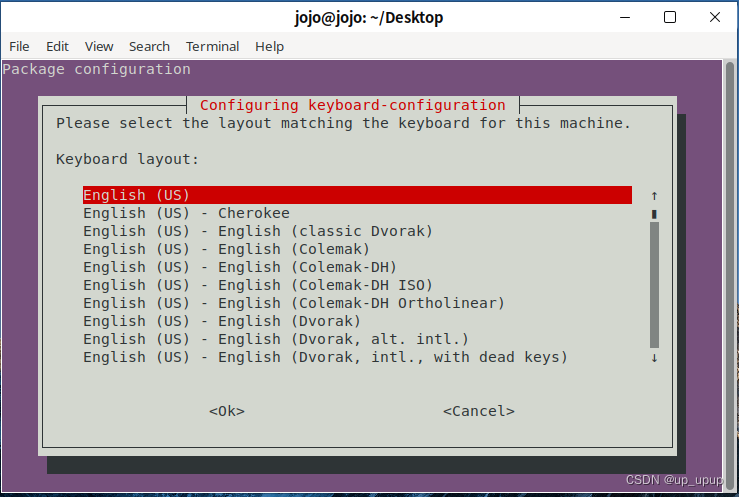The height and width of the screenshot is (497, 739).
Task: Close the terminal window
Action: coord(714,17)
